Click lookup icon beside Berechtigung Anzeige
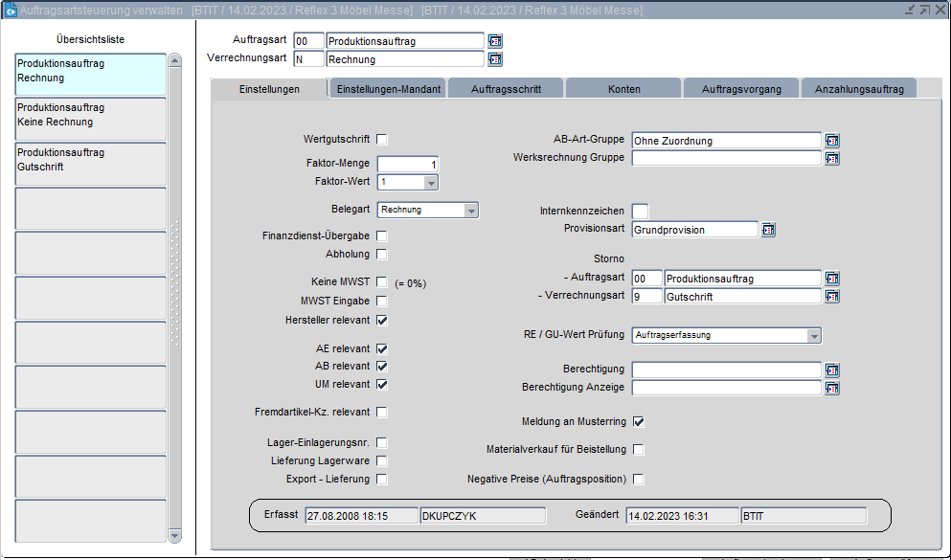 point(832,388)
